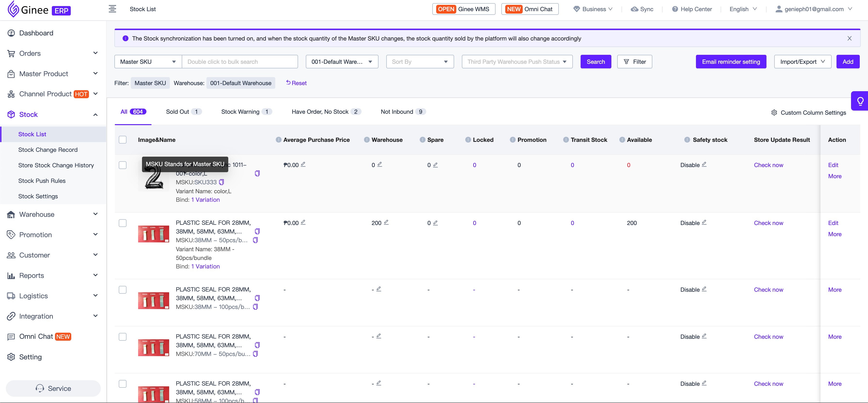Click the Add button
This screenshot has height=403, width=868.
pos(848,62)
